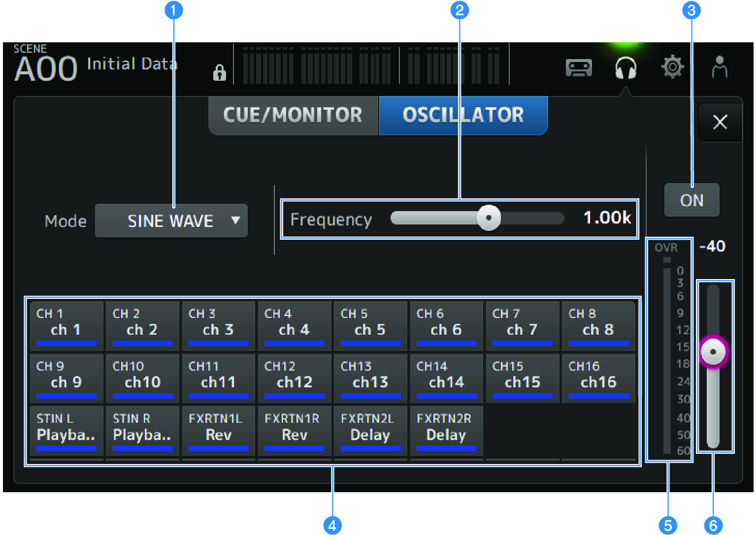Image resolution: width=756 pixels, height=535 pixels.
Task: Toggle oscillator assign to FXRTN1L Rev
Action: 218,430
